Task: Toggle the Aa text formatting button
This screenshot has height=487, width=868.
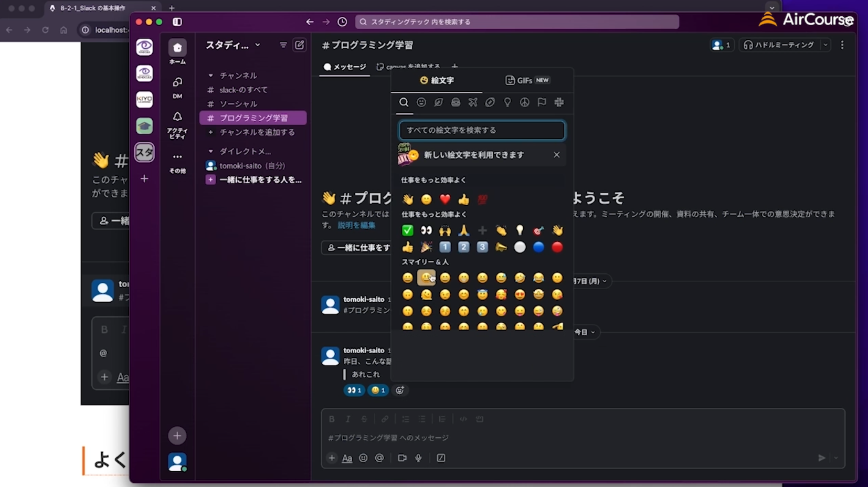Action: click(x=347, y=458)
